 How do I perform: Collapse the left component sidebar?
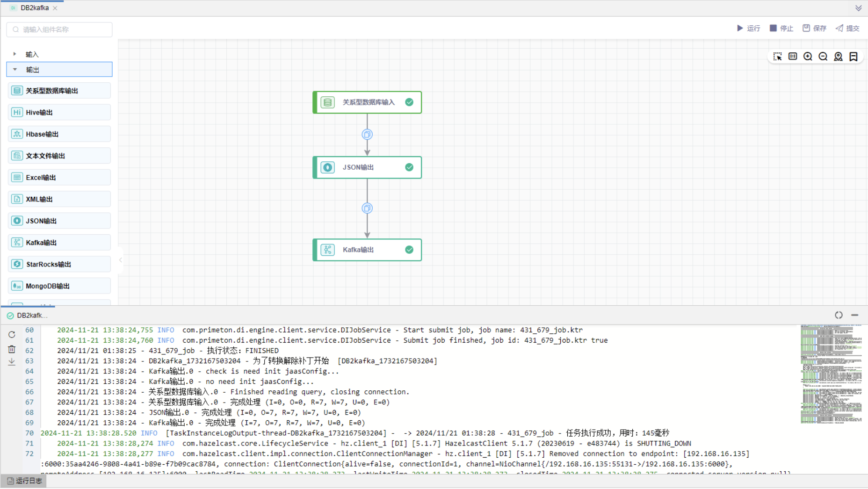click(x=120, y=260)
